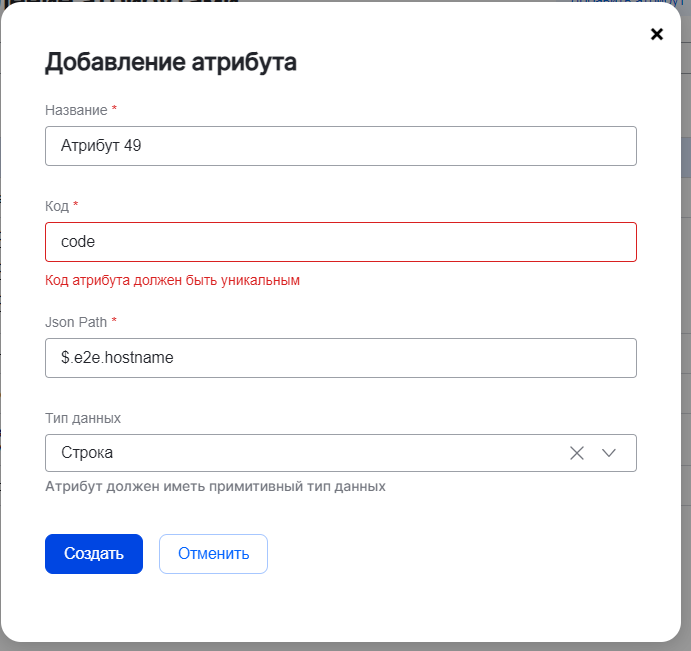The image size is (691, 651).
Task: Clear the selected Строка value
Action: 576,453
